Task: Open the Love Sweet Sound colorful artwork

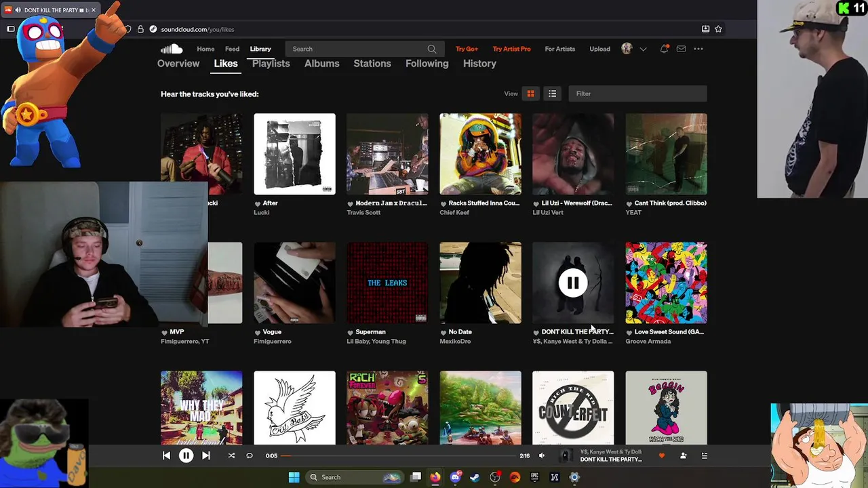Action: click(666, 283)
